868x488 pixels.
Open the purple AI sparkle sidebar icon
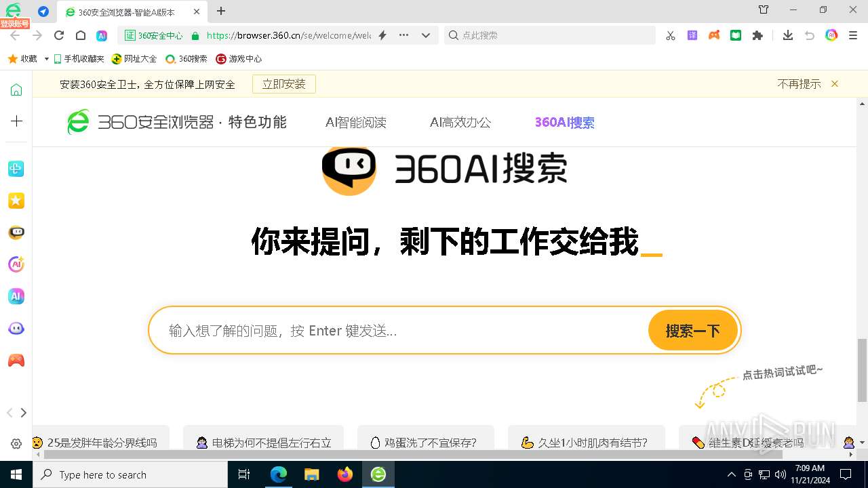[x=16, y=264]
